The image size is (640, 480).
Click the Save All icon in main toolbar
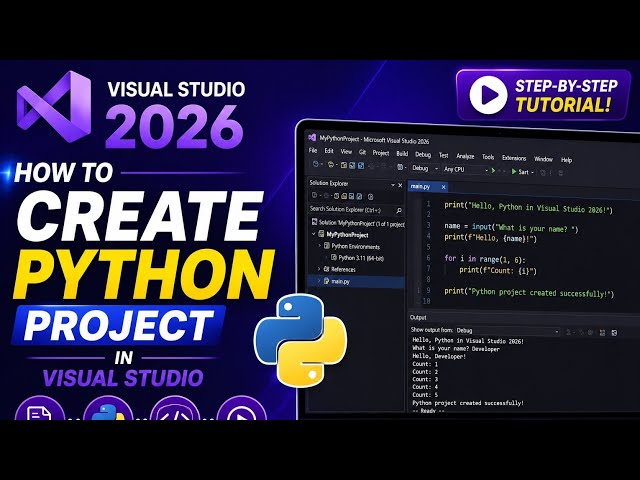[361, 165]
